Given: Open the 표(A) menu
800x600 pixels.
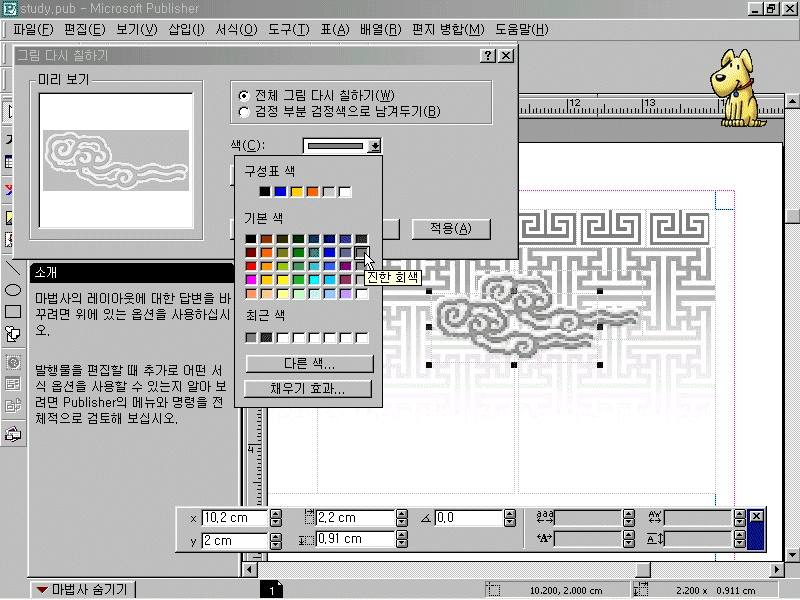Looking at the screenshot, I should 335,30.
